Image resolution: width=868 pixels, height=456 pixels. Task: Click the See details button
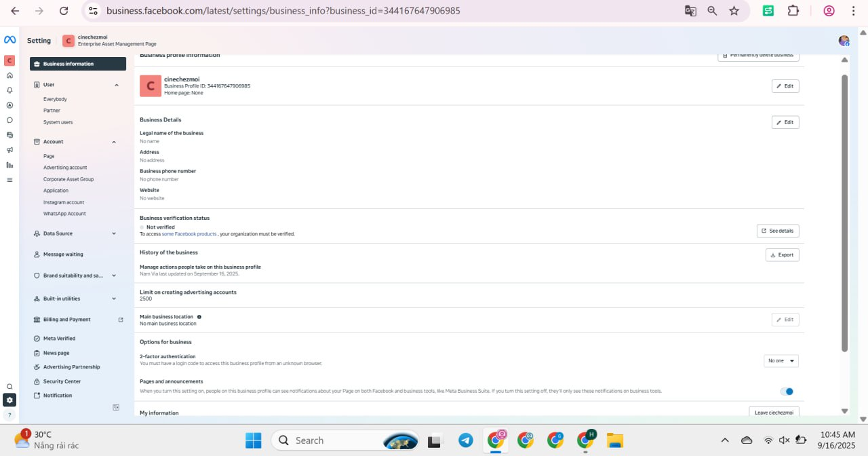point(778,231)
